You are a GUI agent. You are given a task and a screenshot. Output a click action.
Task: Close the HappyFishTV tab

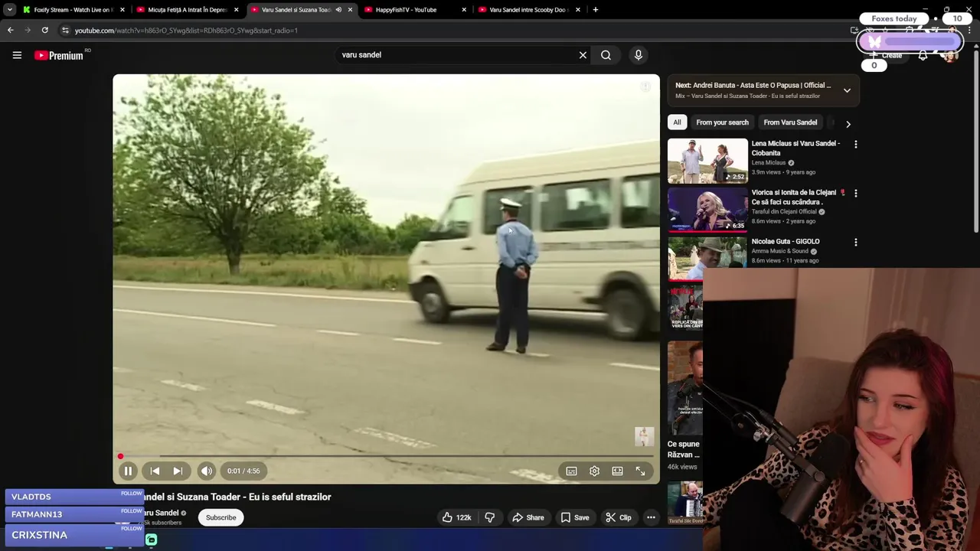pos(464,10)
